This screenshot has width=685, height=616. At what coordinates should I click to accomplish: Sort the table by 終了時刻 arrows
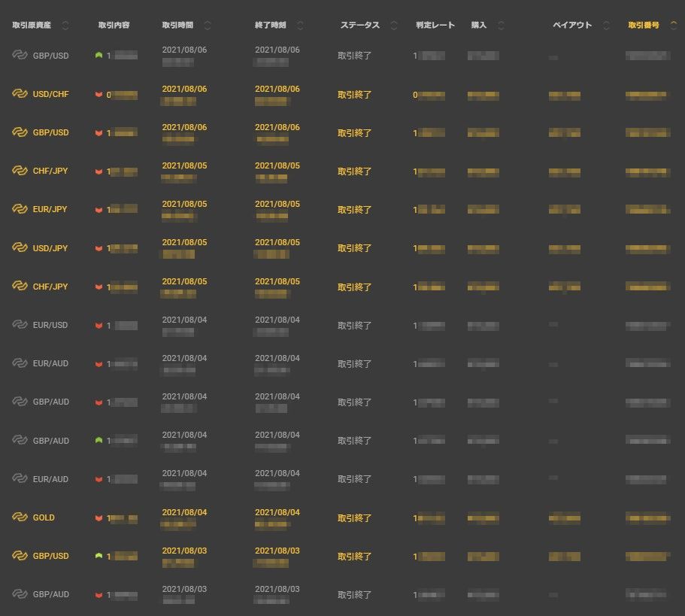pos(301,26)
